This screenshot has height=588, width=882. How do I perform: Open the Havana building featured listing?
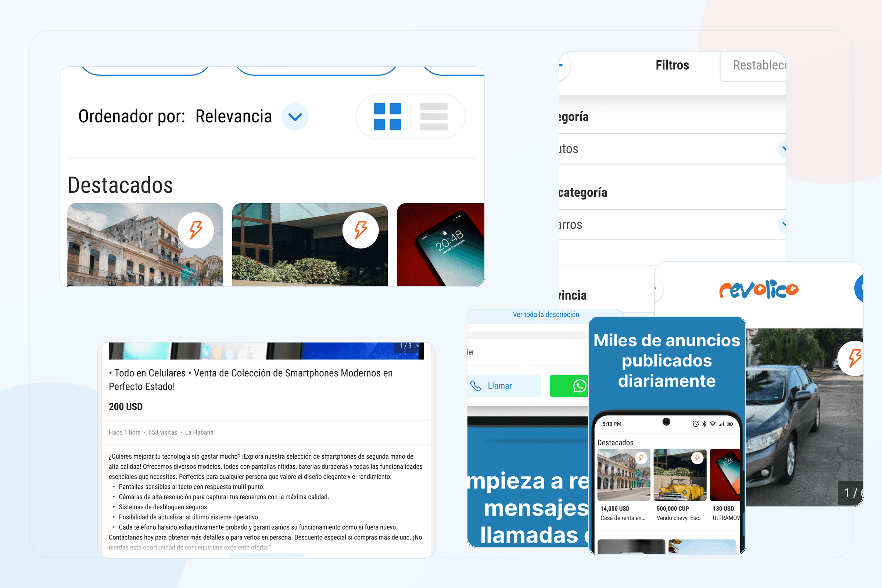click(145, 244)
